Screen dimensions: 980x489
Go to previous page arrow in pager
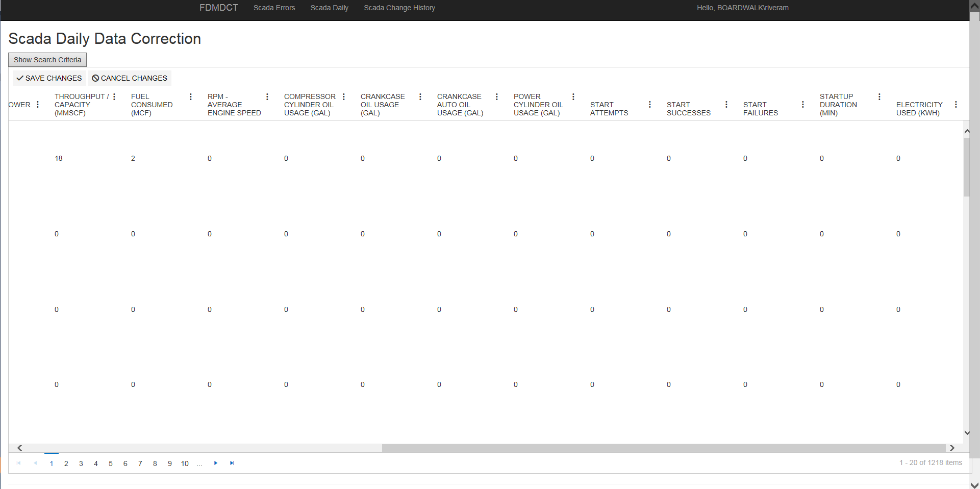(35, 463)
